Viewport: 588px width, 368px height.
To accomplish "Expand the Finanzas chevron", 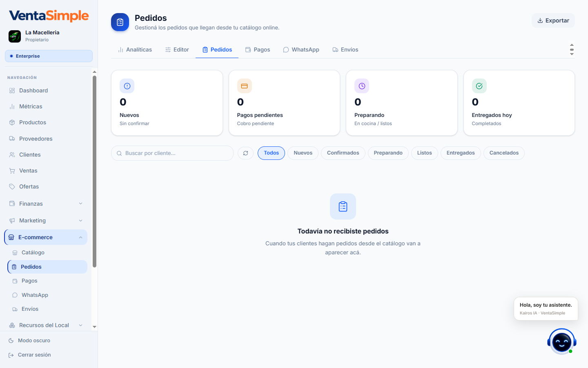I will [80, 204].
